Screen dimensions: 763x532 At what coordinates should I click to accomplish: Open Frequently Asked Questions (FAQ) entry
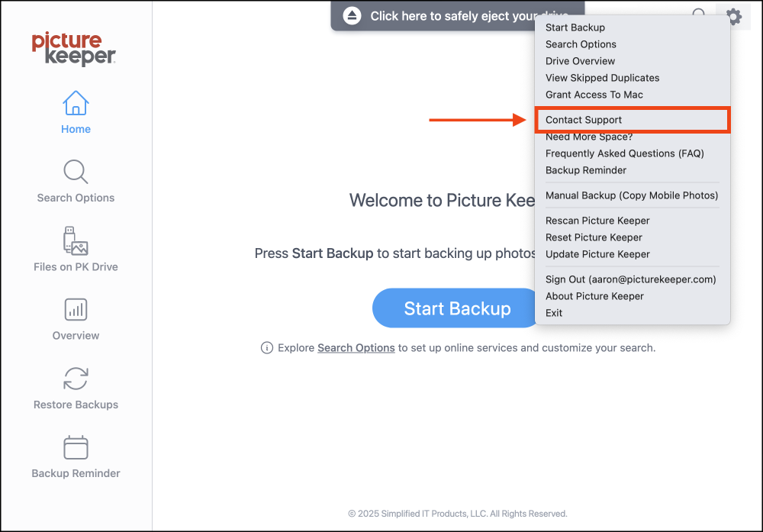click(x=624, y=153)
